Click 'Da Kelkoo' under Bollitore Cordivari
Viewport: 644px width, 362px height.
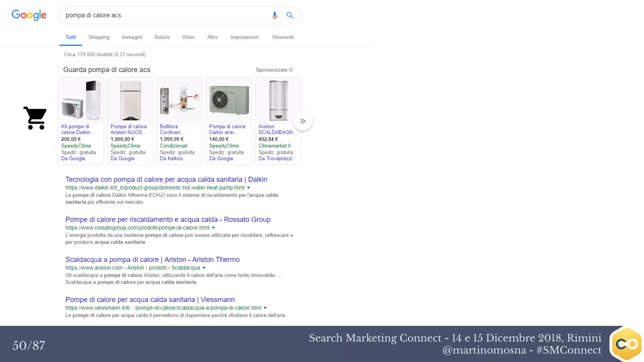pos(171,158)
